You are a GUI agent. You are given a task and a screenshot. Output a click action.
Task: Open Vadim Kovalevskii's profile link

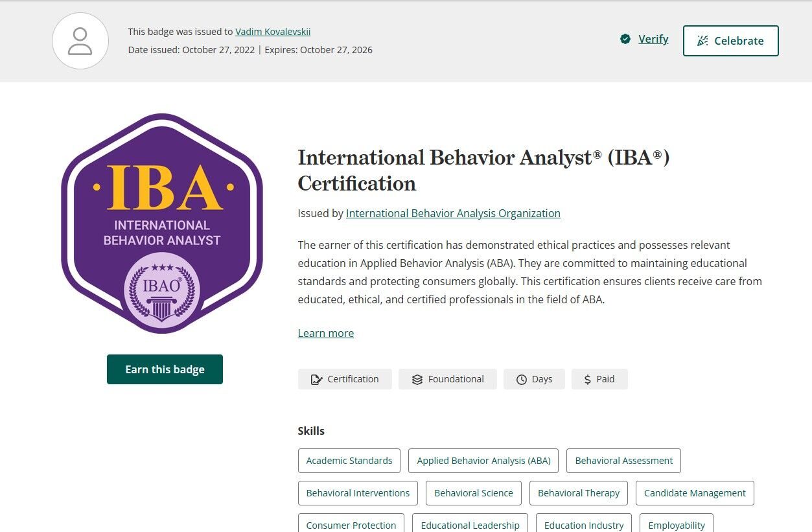273,31
